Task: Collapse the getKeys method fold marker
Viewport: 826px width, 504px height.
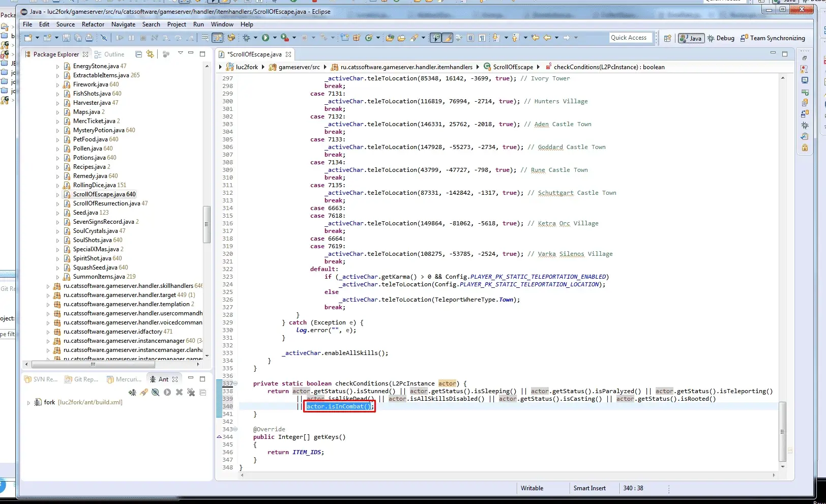Action: [235, 429]
